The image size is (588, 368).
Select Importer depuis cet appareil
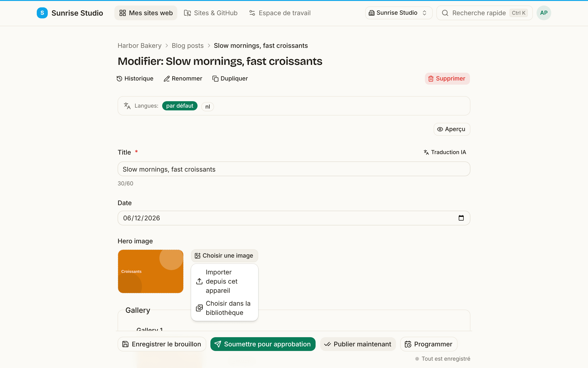tap(224, 281)
